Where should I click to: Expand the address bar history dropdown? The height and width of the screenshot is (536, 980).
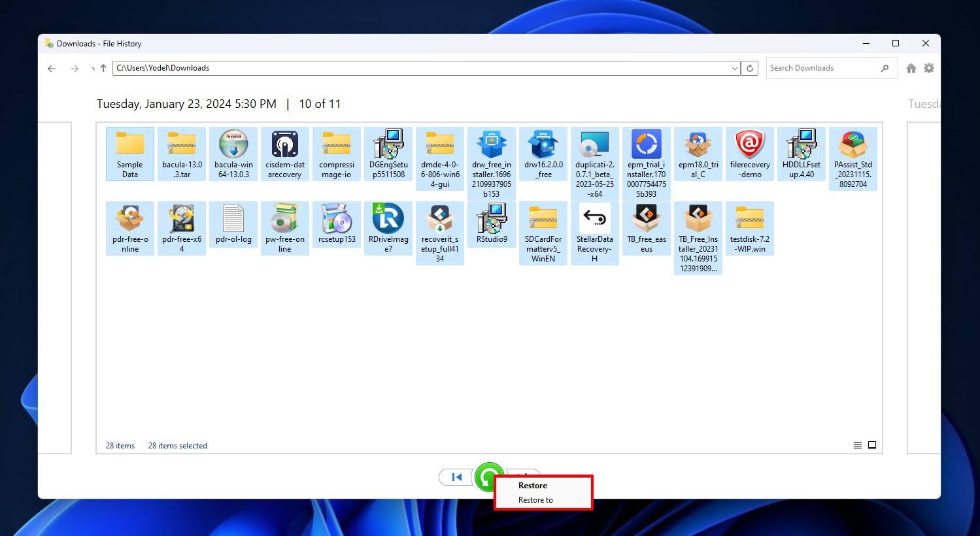[x=734, y=68]
